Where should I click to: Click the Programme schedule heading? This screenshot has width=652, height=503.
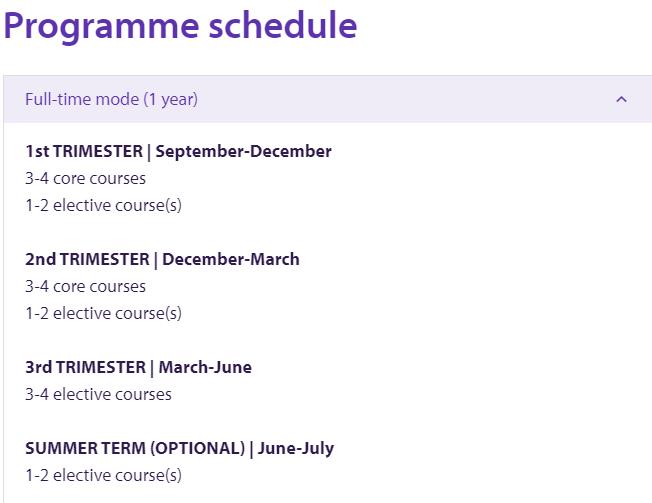click(180, 26)
